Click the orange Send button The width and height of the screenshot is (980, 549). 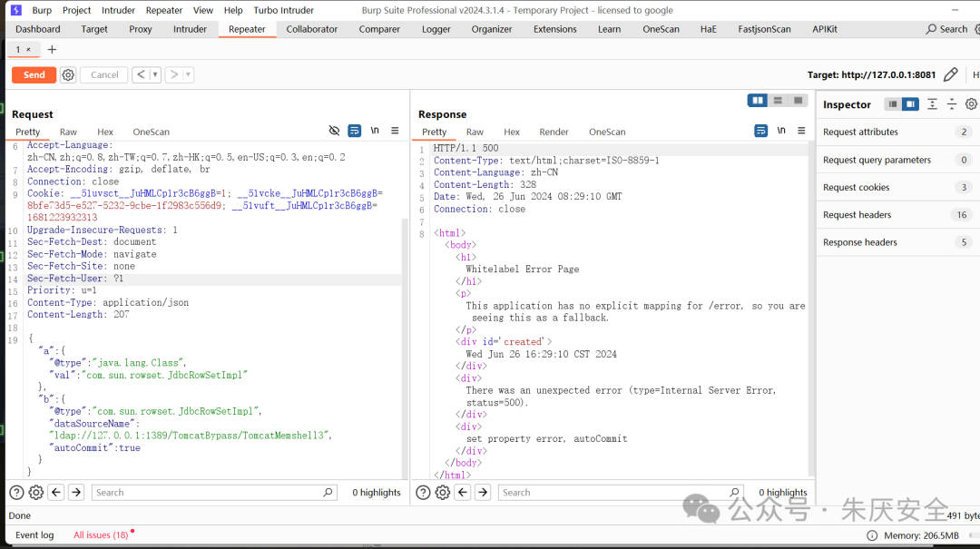pyautogui.click(x=34, y=75)
